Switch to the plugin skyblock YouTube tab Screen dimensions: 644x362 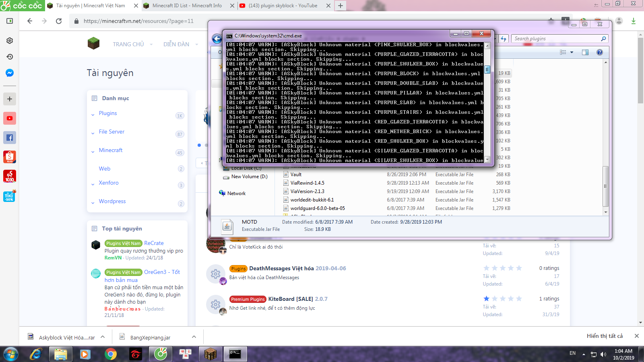tap(283, 6)
